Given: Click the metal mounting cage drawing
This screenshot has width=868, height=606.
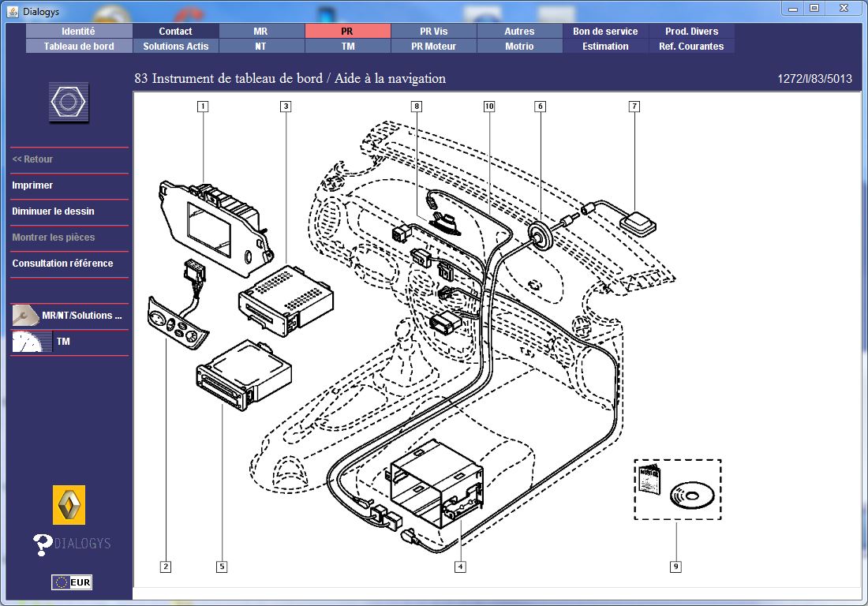Looking at the screenshot, I should click(x=436, y=483).
